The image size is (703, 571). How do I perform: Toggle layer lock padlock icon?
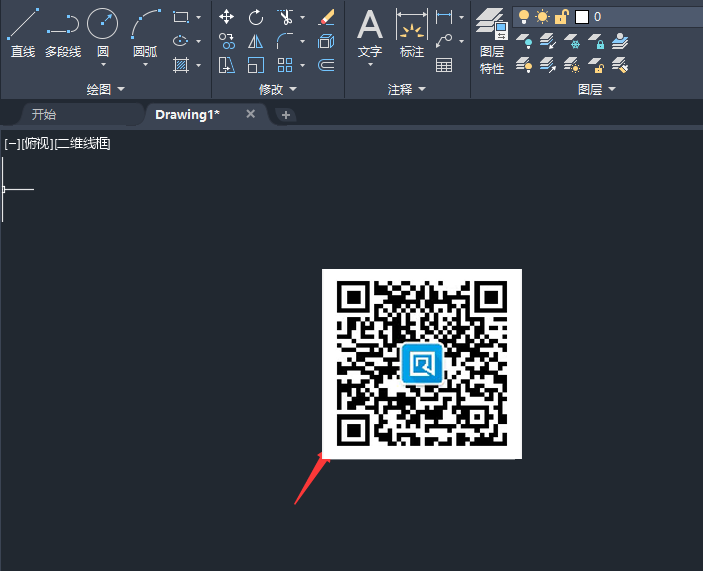(561, 16)
